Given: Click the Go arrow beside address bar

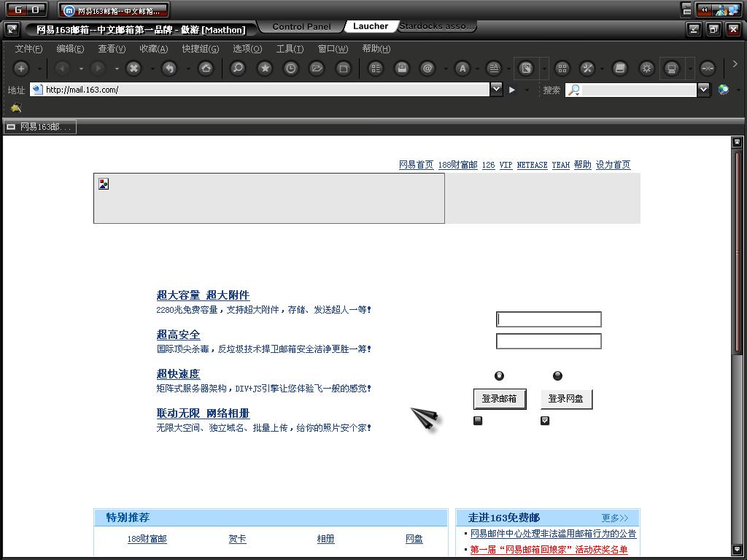Looking at the screenshot, I should 512,90.
